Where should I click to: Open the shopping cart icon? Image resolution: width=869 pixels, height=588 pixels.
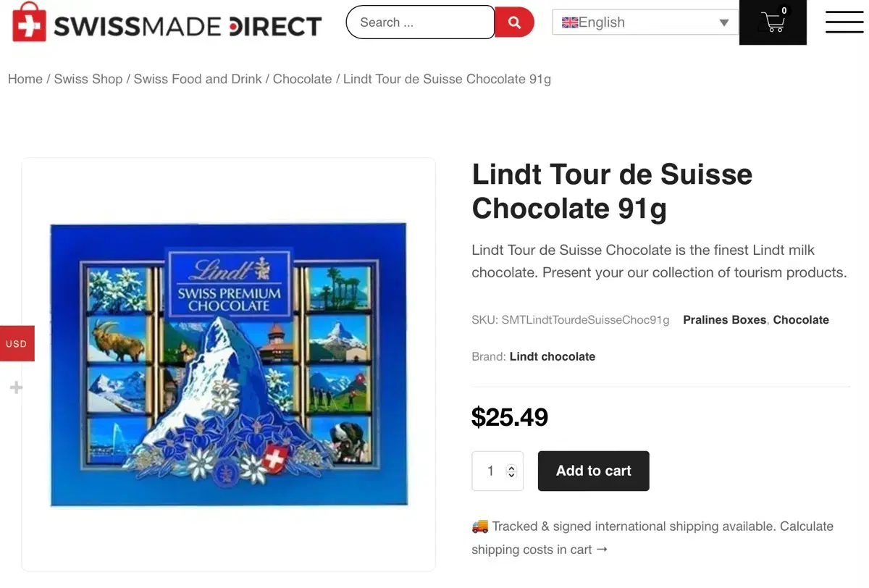pos(773,22)
